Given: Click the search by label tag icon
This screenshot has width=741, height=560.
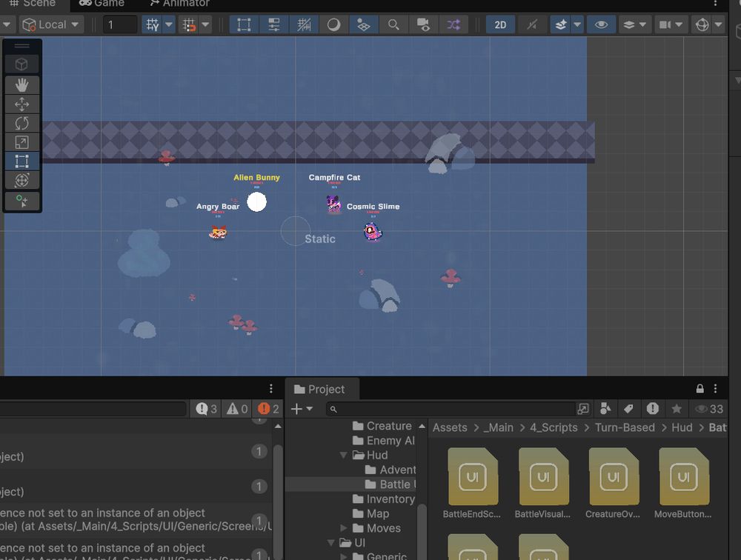Looking at the screenshot, I should (x=628, y=409).
